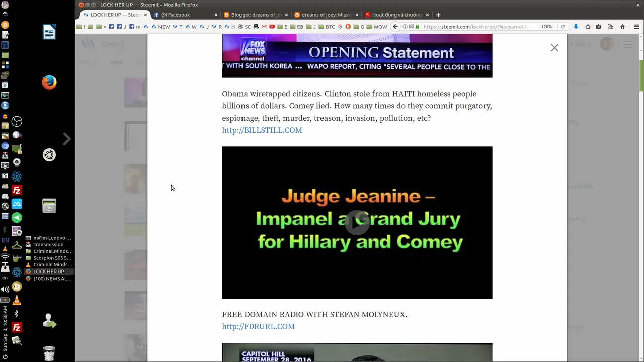Open the green send arrow app icon
This screenshot has height=362, width=644.
[17, 217]
